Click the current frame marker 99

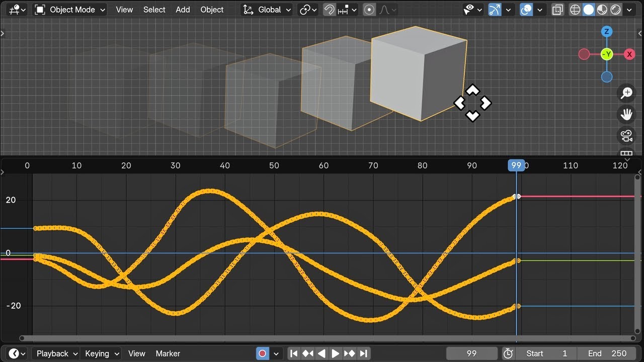516,165
